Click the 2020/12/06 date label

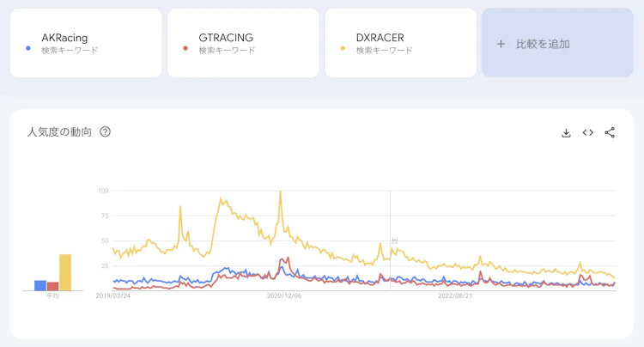[x=284, y=296]
